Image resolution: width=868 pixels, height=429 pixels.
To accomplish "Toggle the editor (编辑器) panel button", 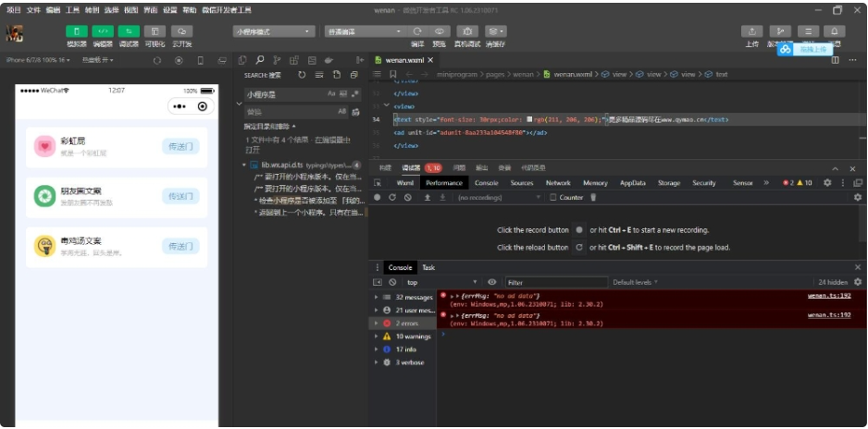I will pos(102,31).
